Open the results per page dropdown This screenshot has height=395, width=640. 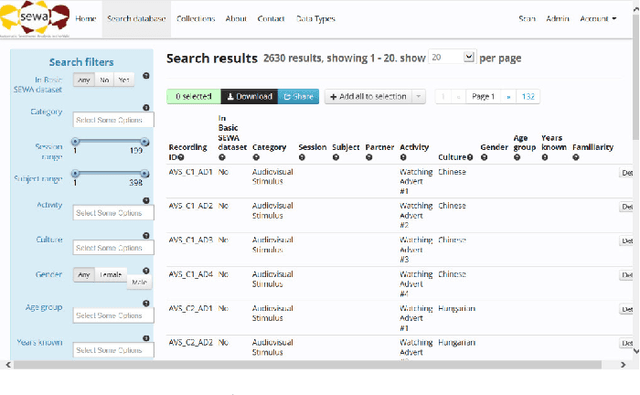[x=452, y=57]
